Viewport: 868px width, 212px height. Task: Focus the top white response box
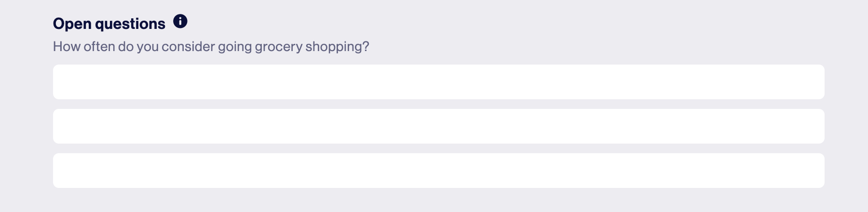(x=438, y=82)
